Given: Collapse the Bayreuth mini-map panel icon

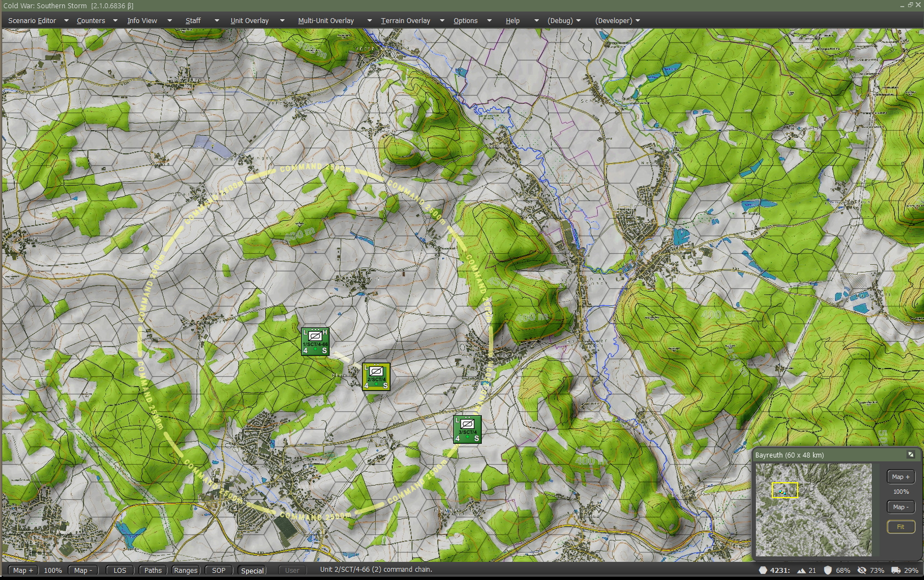Looking at the screenshot, I should pyautogui.click(x=911, y=455).
